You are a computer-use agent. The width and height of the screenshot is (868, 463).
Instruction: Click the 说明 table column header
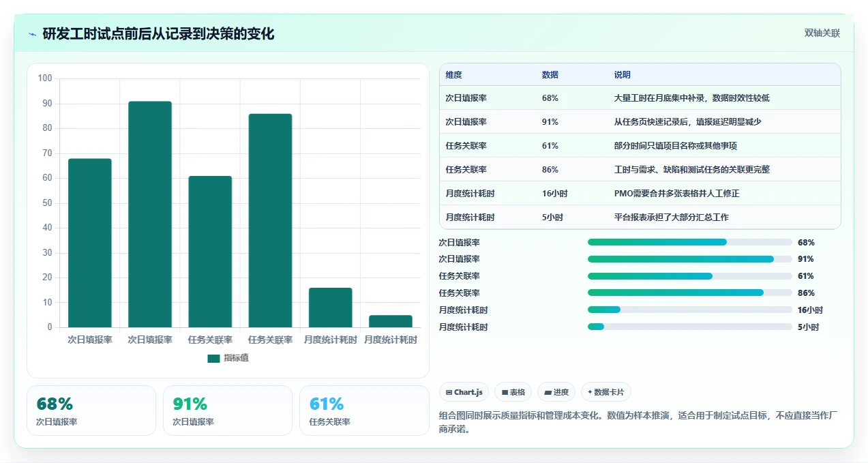[623, 75]
